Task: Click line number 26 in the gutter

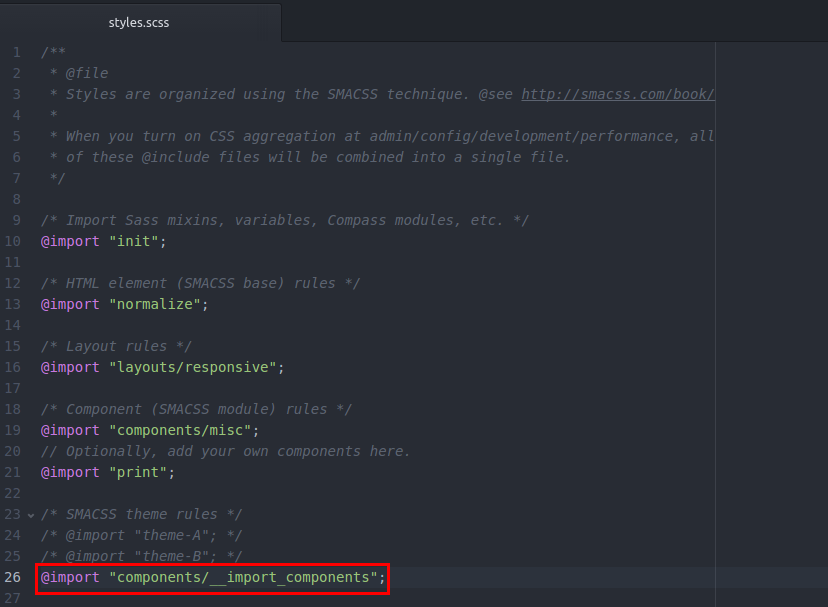Action: point(13,577)
